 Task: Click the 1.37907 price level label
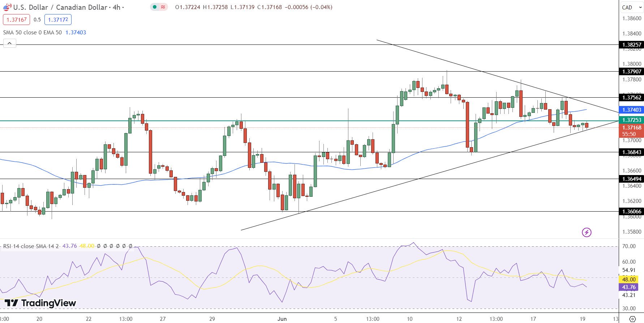(x=631, y=72)
